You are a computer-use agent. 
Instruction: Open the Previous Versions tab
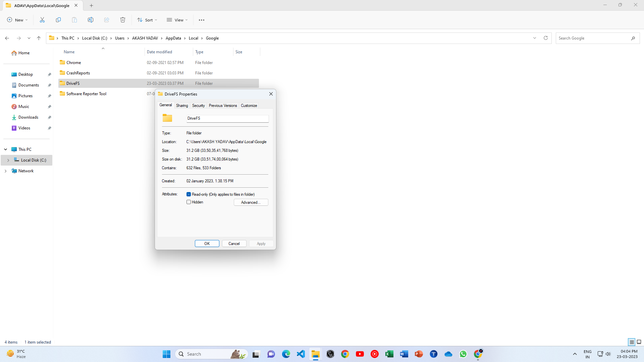click(223, 105)
